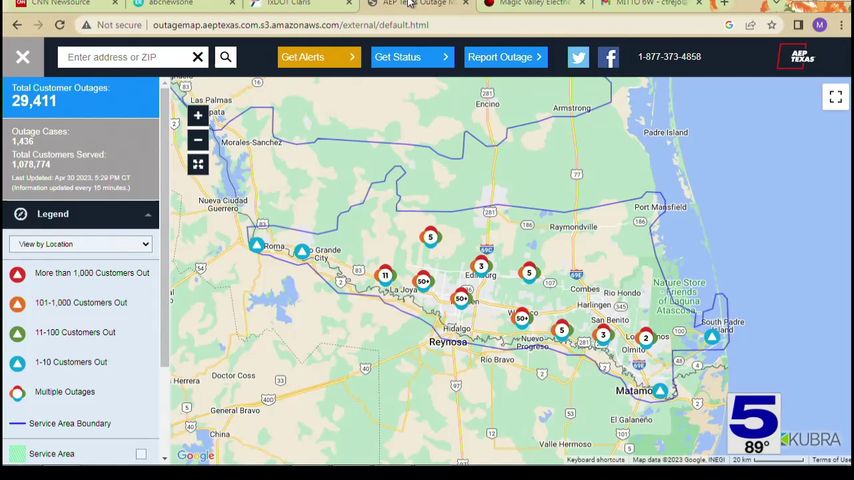
Task: Clear the address search field
Action: (197, 57)
